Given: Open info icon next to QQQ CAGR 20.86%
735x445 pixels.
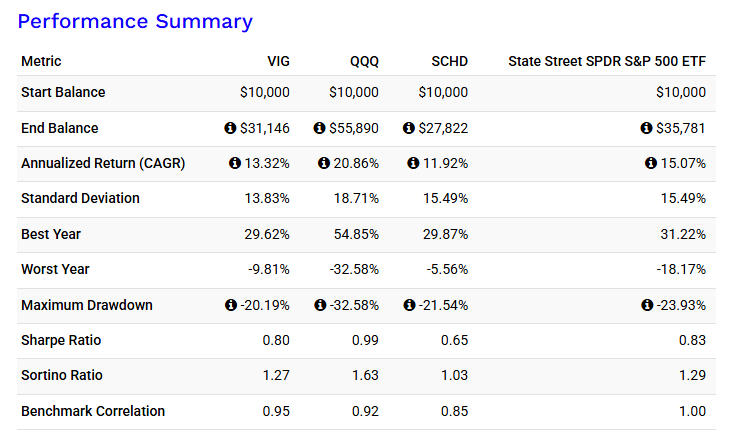Looking at the screenshot, I should click(323, 163).
